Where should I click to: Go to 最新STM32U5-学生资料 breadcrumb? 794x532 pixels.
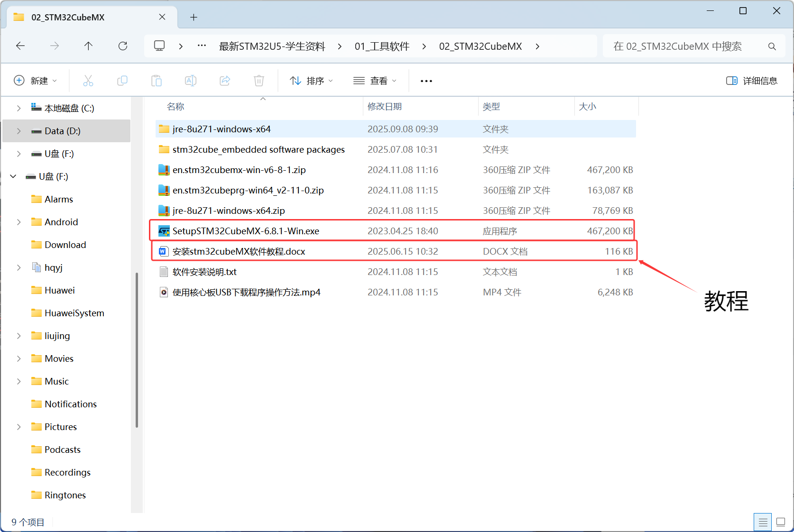(x=272, y=46)
